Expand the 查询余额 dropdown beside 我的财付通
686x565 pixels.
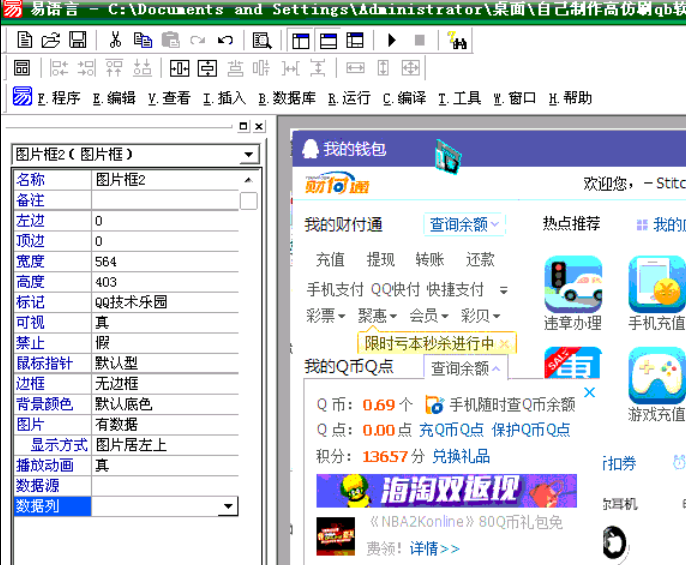464,225
